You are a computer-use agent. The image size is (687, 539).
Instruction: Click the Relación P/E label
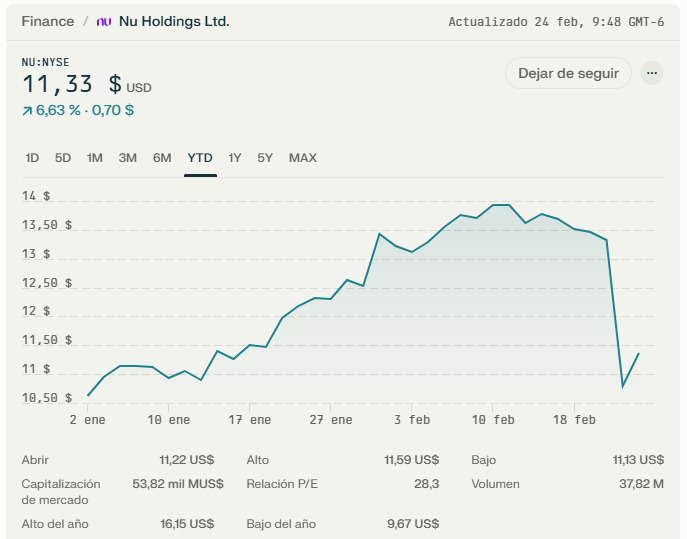coord(282,484)
